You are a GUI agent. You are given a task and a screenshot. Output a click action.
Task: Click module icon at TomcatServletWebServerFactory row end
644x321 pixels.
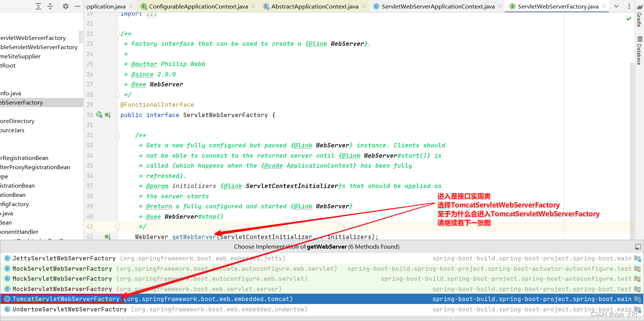click(638, 299)
